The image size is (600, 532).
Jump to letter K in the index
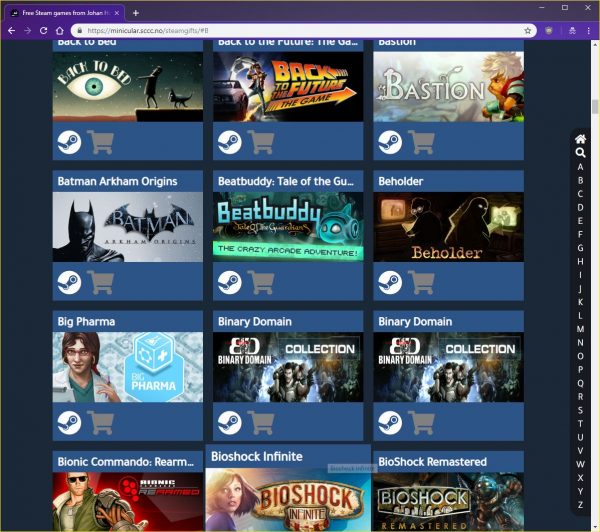[x=580, y=302]
